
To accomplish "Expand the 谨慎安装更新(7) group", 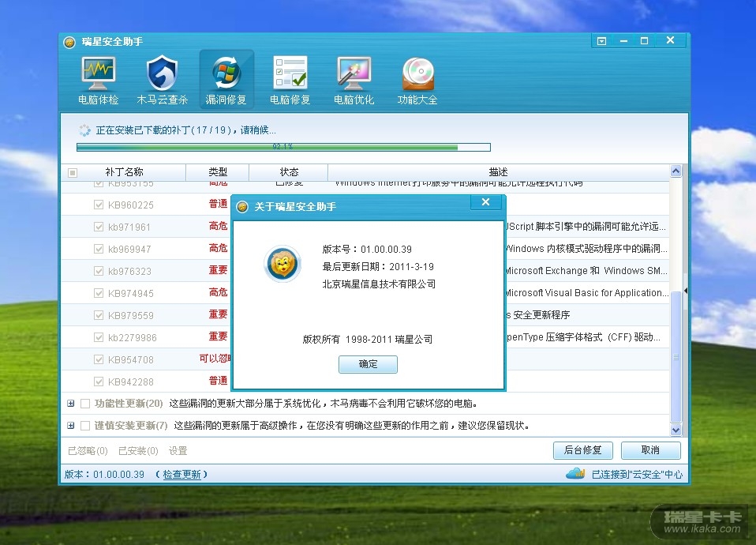I will (x=71, y=426).
